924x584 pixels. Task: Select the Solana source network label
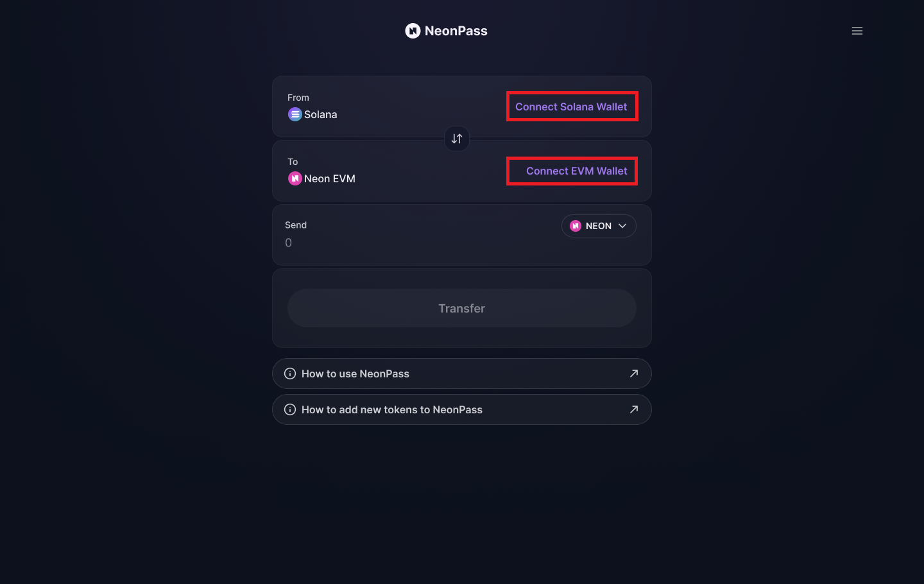(320, 114)
